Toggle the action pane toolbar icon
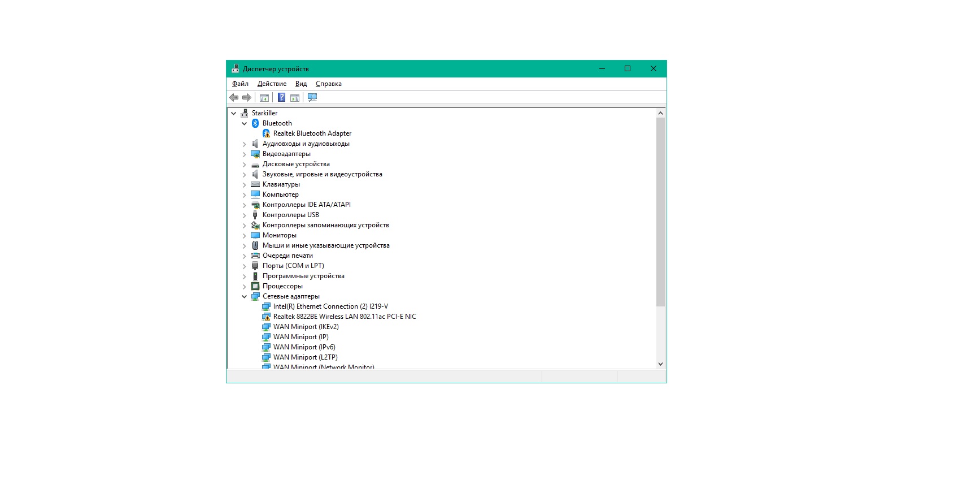 295,98
